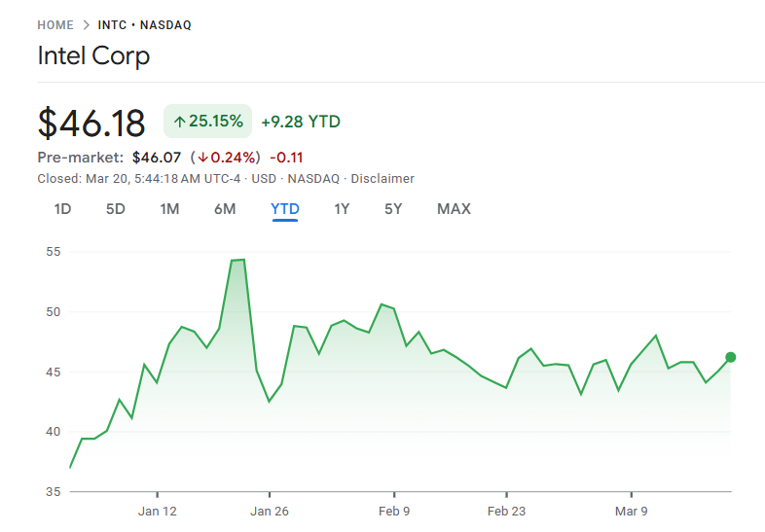765x532 pixels.
Task: Click the pre-market price $46.07
Action: click(157, 158)
